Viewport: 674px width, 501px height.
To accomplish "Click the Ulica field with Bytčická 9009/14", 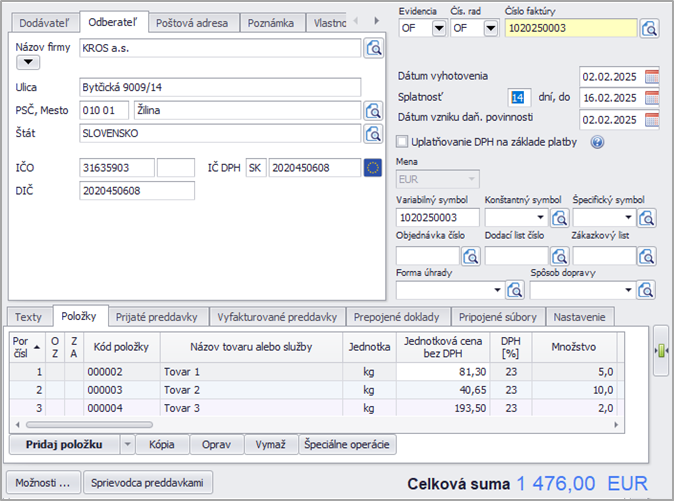I will 220,87.
